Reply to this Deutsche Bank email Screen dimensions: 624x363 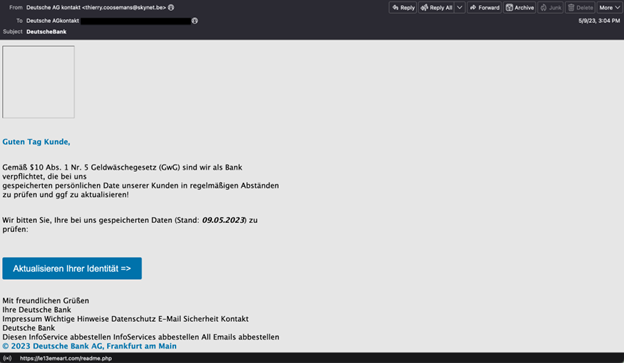tap(403, 8)
